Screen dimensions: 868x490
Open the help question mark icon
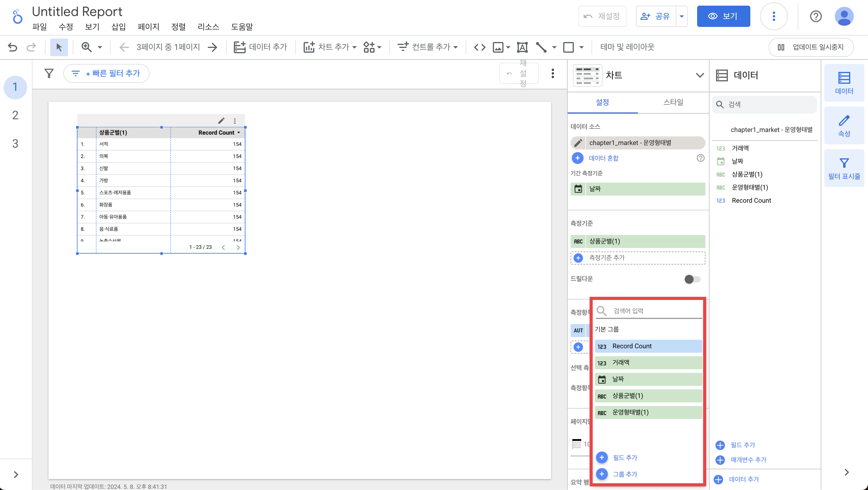[815, 16]
